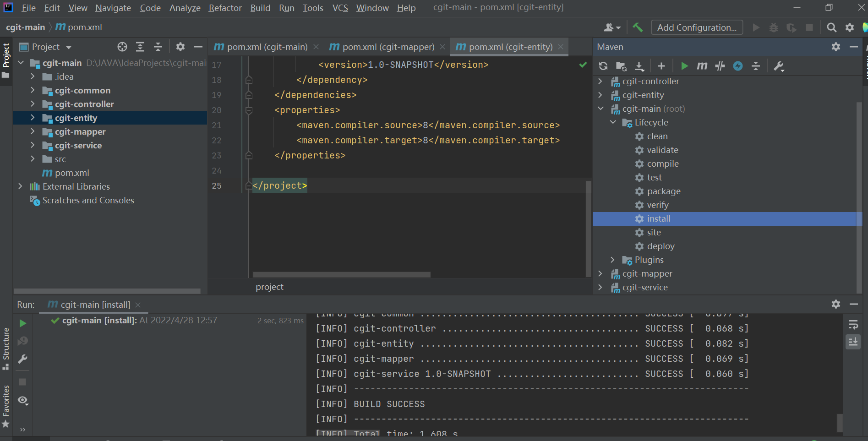Image resolution: width=868 pixels, height=441 pixels.
Task: Collapse all in Project panel
Action: click(158, 47)
